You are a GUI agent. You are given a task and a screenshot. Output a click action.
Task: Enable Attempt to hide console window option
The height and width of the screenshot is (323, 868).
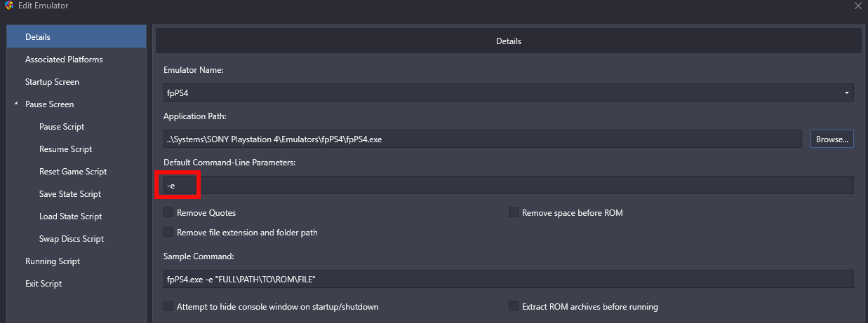click(x=168, y=306)
